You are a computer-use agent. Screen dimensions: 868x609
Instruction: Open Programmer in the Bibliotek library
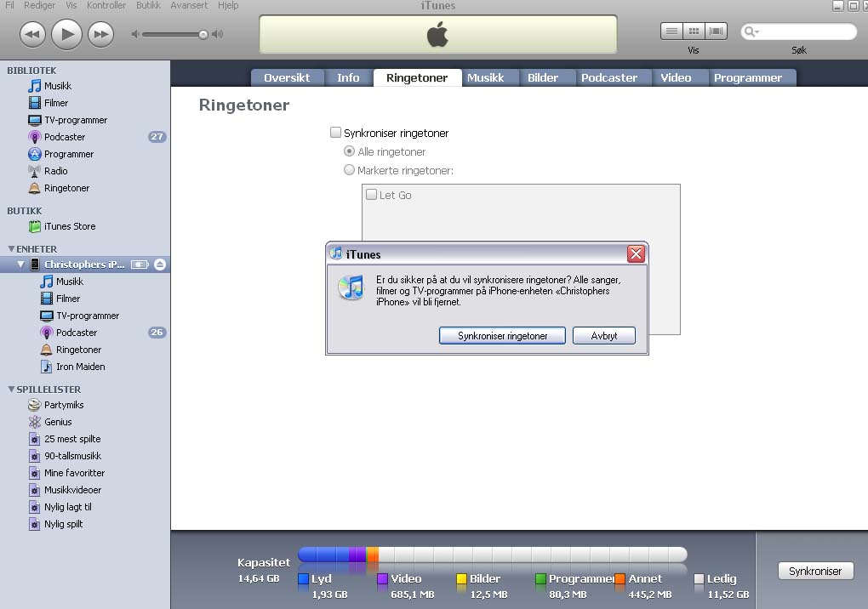coord(85,154)
